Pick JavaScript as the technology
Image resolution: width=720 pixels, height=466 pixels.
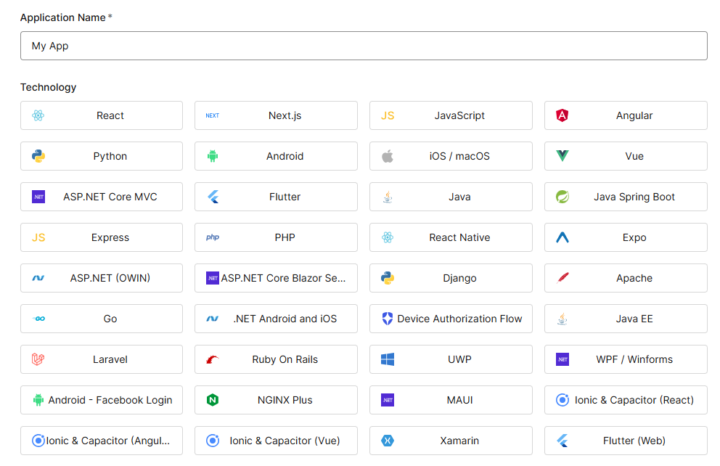(451, 116)
